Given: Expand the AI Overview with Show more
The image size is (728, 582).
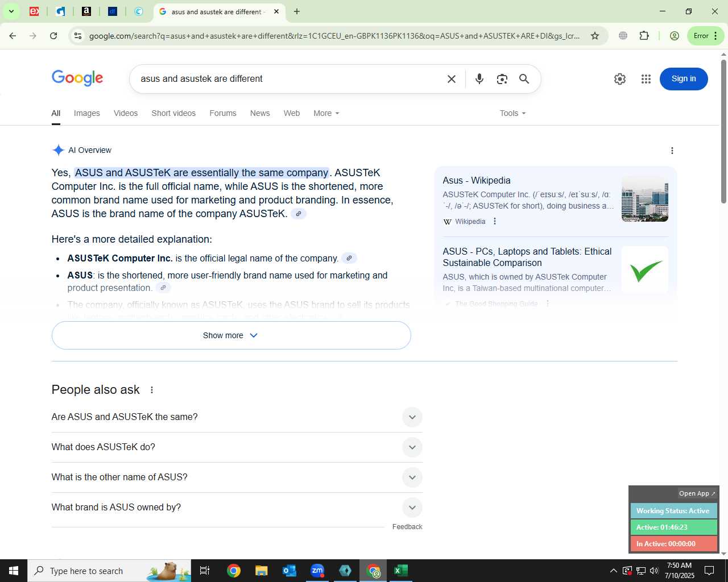Looking at the screenshot, I should pyautogui.click(x=231, y=335).
